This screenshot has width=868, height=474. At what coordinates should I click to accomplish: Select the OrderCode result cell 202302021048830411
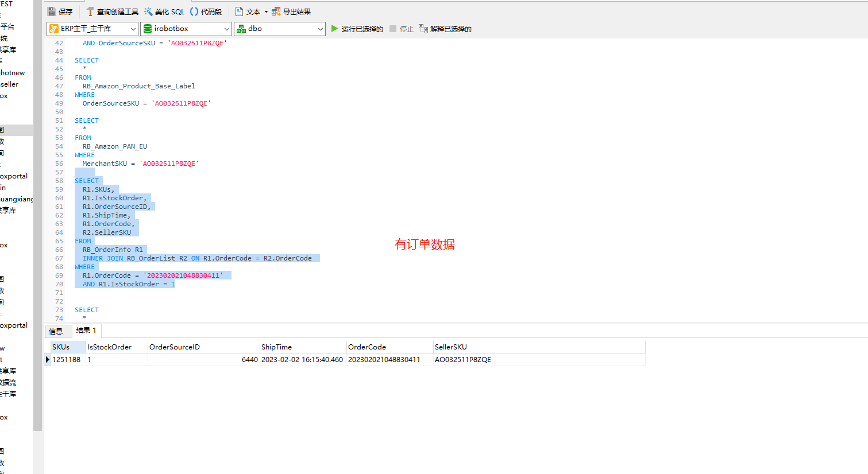[389, 360]
